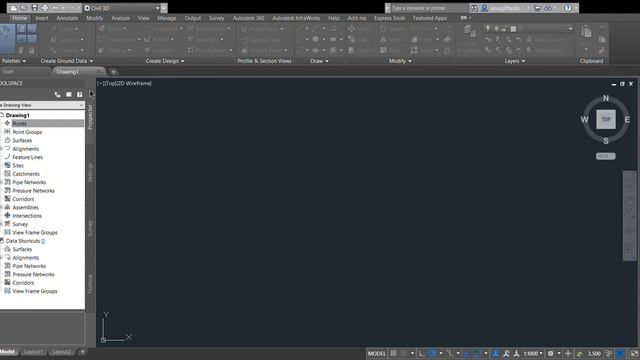Click the Toolspace help question mark icon
The image size is (640, 360).
click(x=80, y=94)
